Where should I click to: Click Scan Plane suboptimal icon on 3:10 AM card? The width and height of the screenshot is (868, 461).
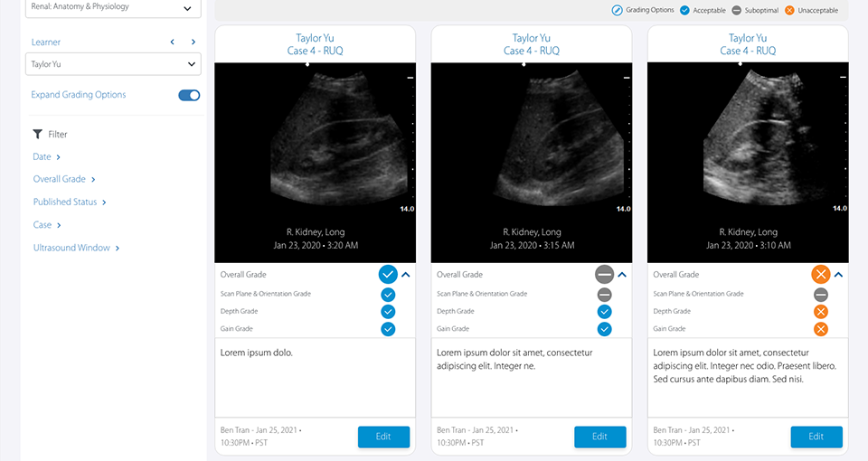point(821,295)
